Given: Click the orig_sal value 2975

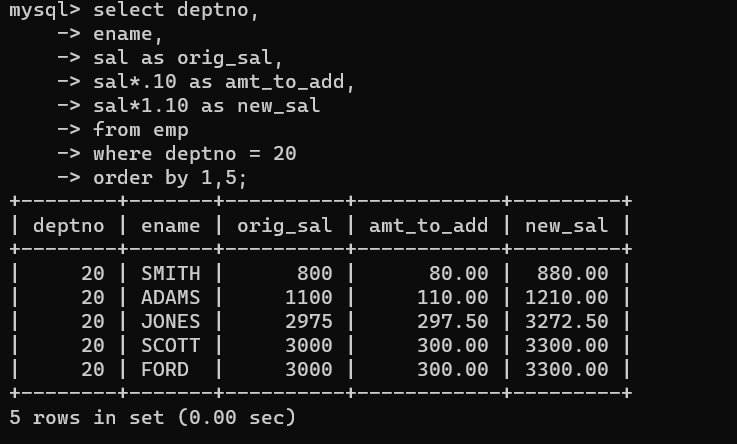Looking at the screenshot, I should [309, 322].
